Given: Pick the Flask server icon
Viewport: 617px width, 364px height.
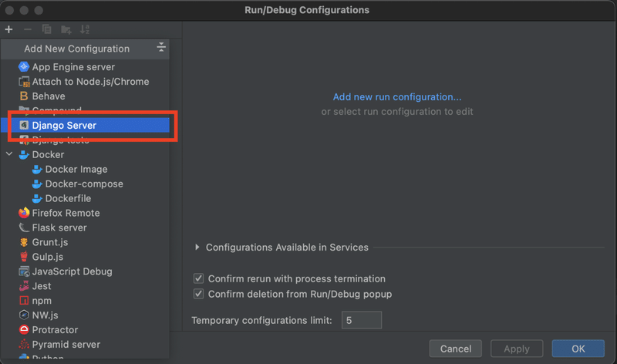Looking at the screenshot, I should [x=24, y=228].
